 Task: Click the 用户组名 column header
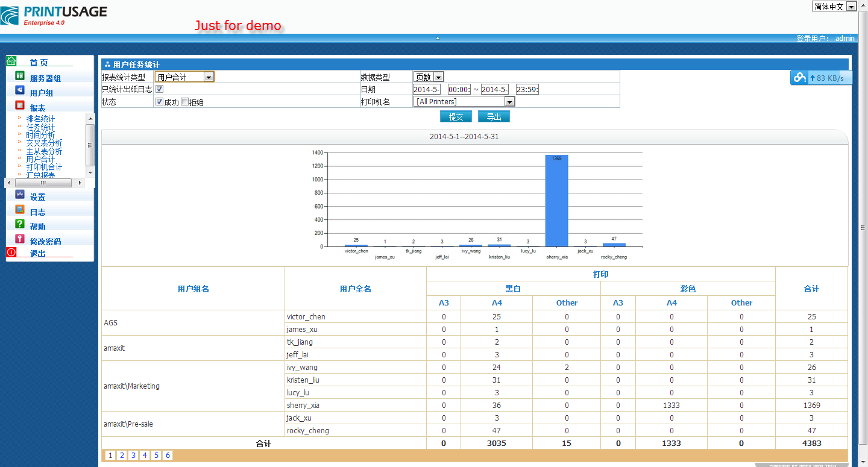[193, 289]
